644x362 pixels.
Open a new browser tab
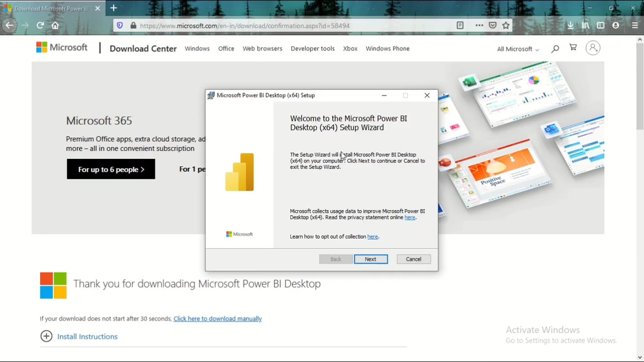click(114, 8)
